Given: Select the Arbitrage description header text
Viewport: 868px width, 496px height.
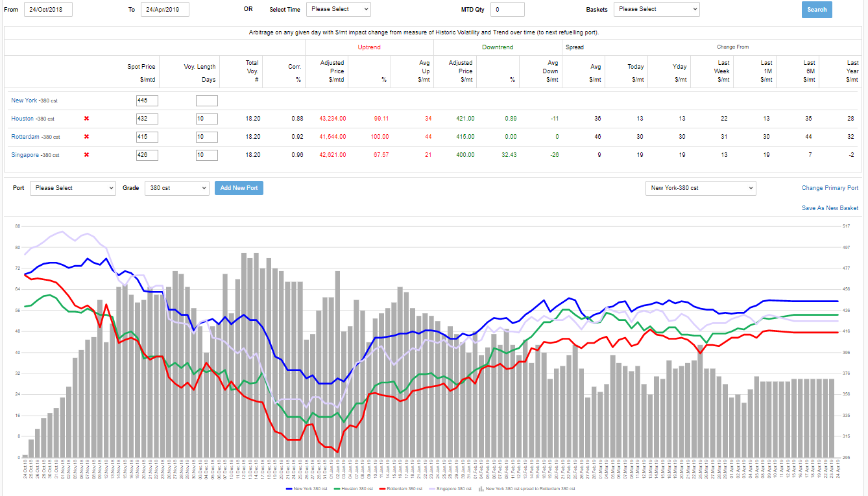Looking at the screenshot, I should tap(424, 32).
